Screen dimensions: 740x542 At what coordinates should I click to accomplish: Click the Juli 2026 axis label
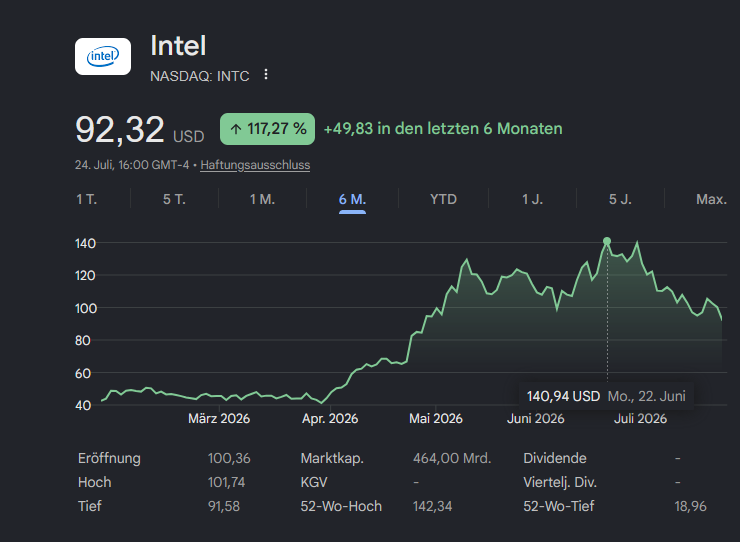tap(640, 419)
